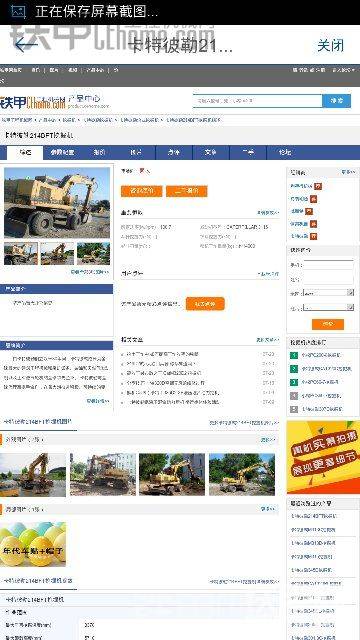
Task: Tap the screenshot-saving image icon in the notification bar
Action: [18, 11]
